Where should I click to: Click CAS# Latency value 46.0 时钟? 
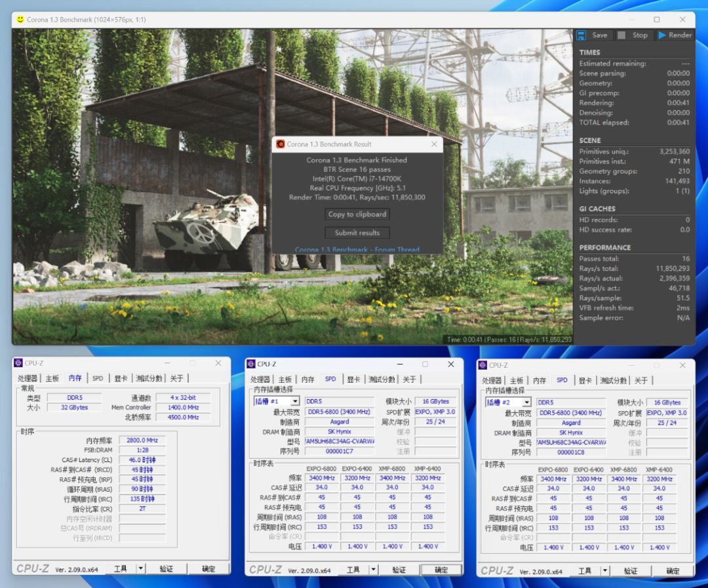pos(142,460)
